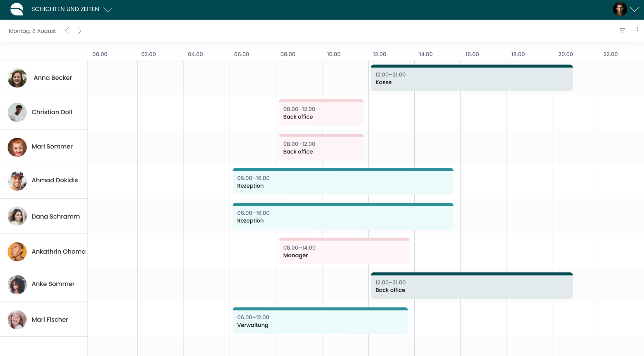
Task: Open the SCHICHTEN UND ZEITEN menu
Action: [65, 9]
